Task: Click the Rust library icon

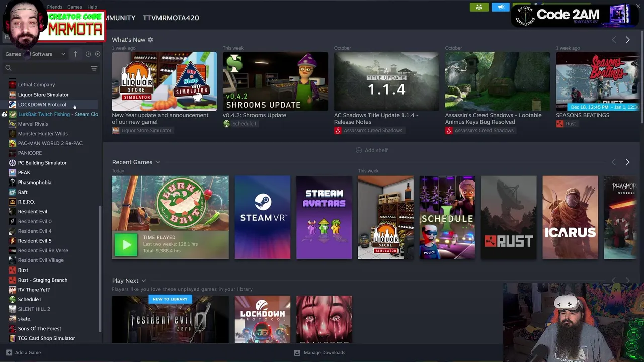Action: pos(13,270)
